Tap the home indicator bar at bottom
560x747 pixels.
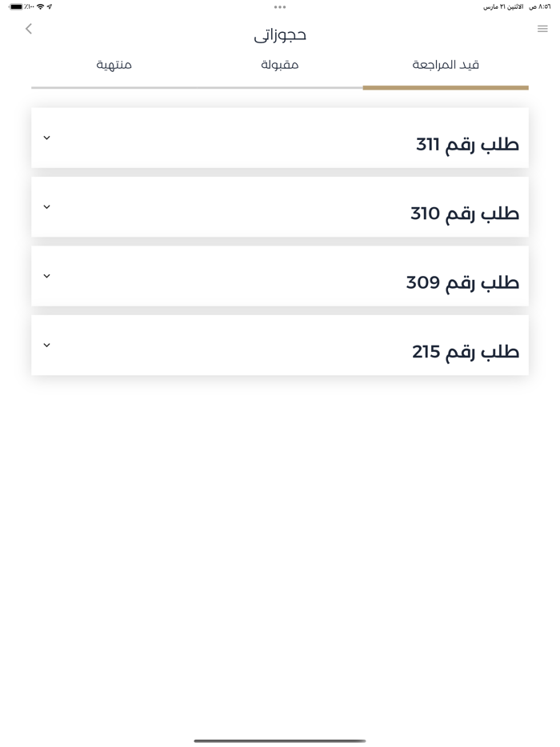(280, 740)
